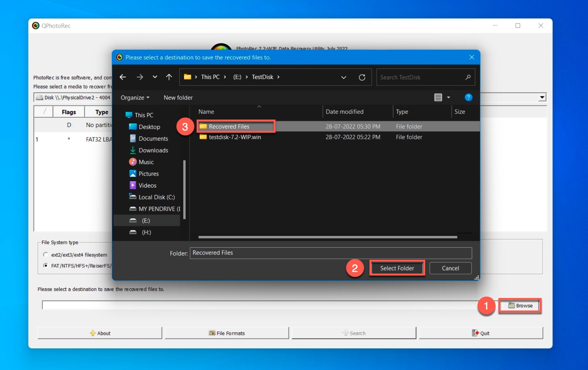
Task: Click This PC in breadcrumb path
Action: pyautogui.click(x=210, y=77)
